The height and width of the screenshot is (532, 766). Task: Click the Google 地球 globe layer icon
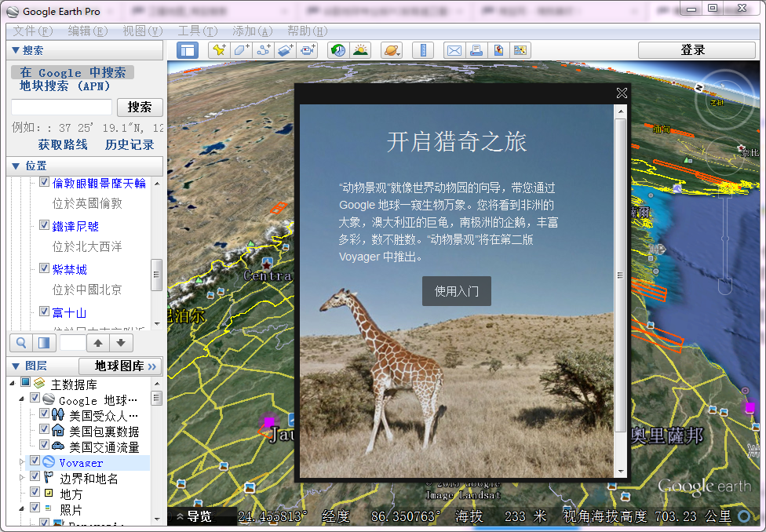49,399
